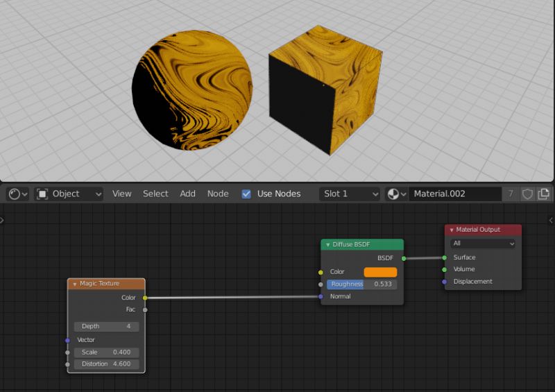Open the Select menu
The width and height of the screenshot is (555, 392).
pos(155,194)
